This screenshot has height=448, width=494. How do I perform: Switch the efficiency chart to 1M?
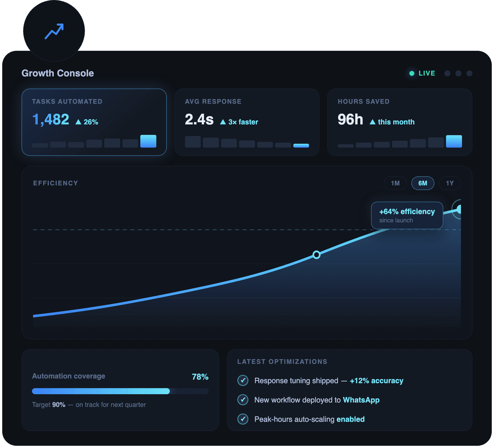(x=395, y=183)
